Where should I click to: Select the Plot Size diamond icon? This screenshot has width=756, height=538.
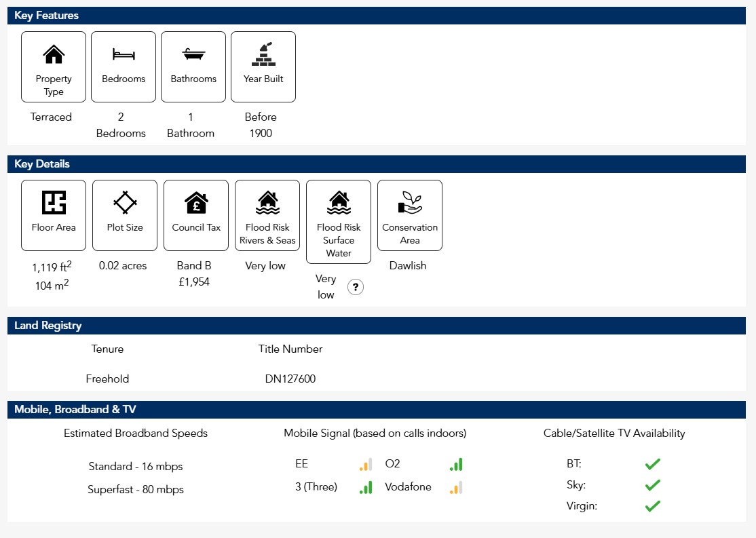(x=125, y=202)
